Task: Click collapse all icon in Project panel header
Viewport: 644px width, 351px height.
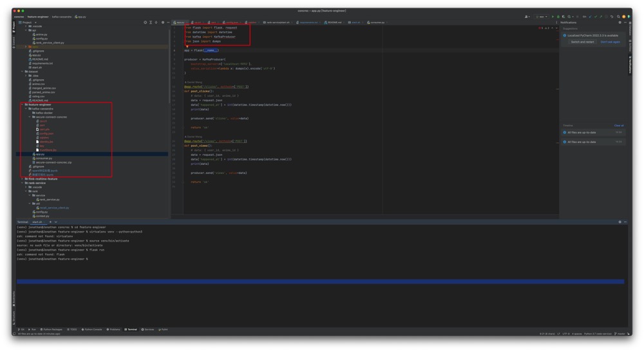Action: (x=156, y=23)
